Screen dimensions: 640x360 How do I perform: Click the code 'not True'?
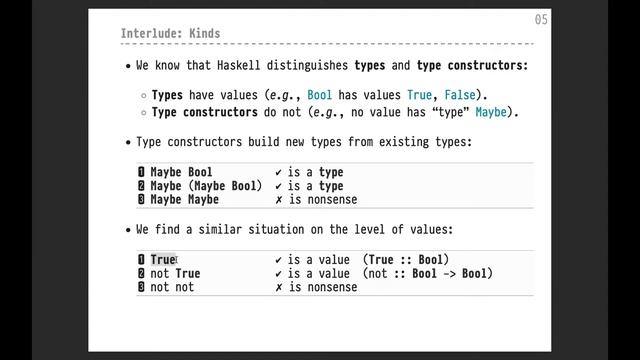[175, 273]
